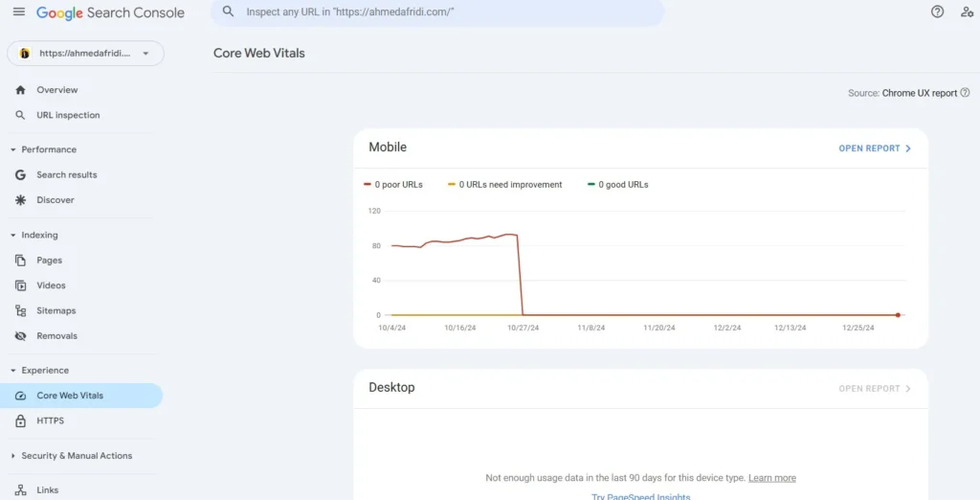
Task: Expand Security & Manual Actions section
Action: [x=13, y=456]
